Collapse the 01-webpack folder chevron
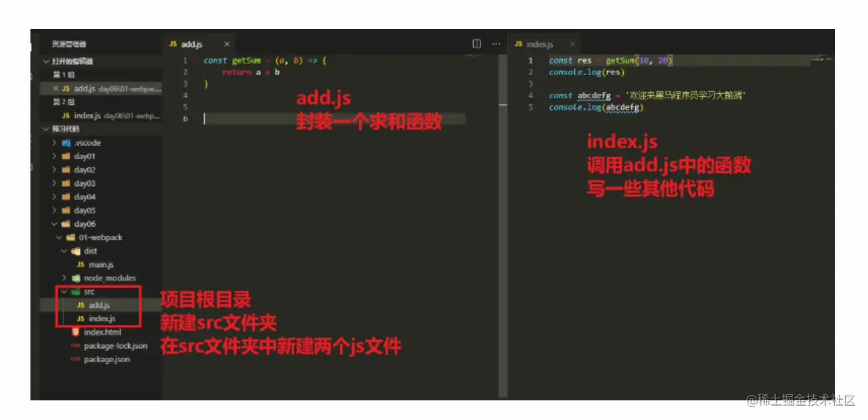The image size is (868, 420). click(x=59, y=237)
